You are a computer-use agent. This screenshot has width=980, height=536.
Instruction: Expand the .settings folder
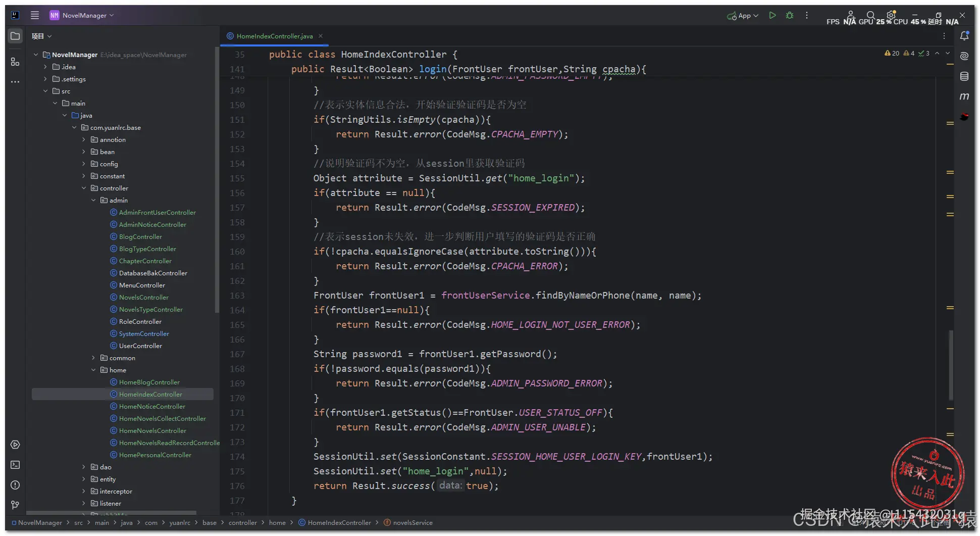[45, 79]
